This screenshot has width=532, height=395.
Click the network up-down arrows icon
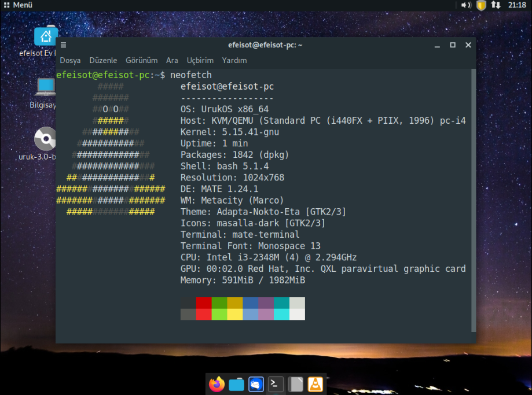tap(496, 5)
